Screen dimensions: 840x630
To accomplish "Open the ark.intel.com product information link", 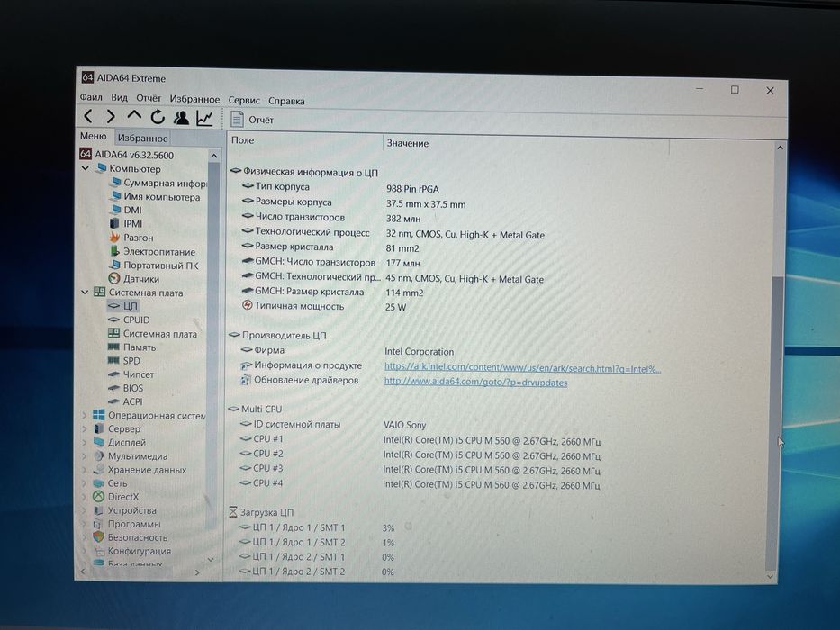I will pyautogui.click(x=522, y=368).
